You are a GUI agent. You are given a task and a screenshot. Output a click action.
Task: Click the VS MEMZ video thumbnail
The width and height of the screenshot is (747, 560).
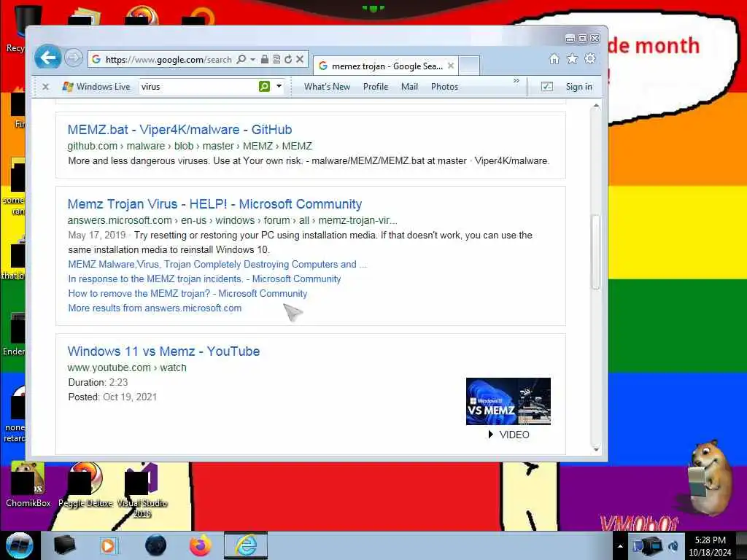pyautogui.click(x=508, y=401)
